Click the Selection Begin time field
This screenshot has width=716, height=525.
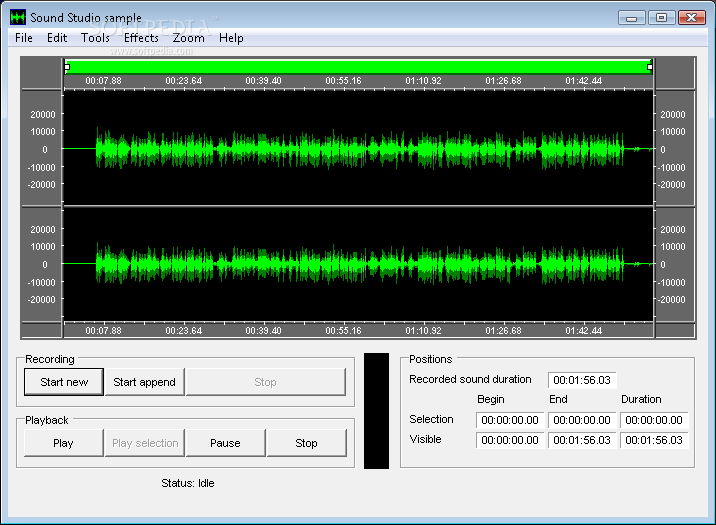[x=510, y=420]
